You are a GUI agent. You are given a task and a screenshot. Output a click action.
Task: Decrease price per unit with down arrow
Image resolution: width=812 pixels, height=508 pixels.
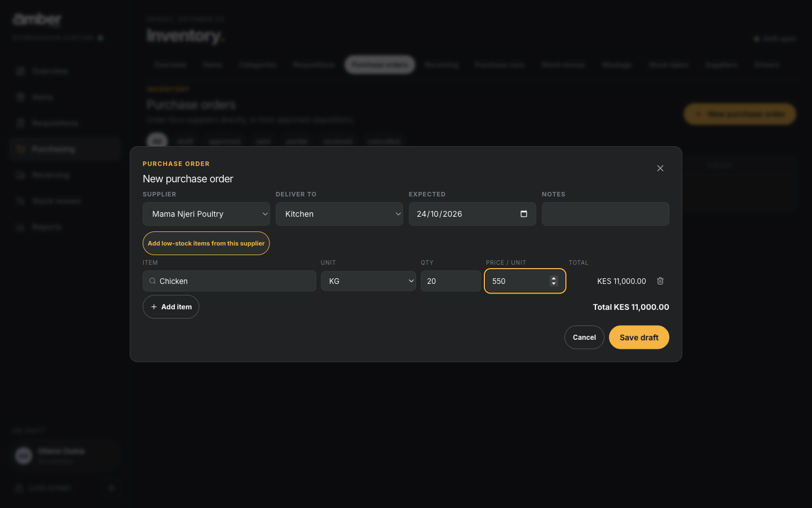[x=554, y=284]
